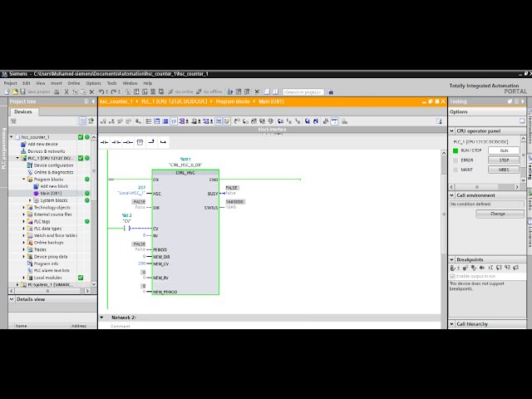Insert normally closed contact instruction
The image size is (532, 399).
(x=116, y=142)
